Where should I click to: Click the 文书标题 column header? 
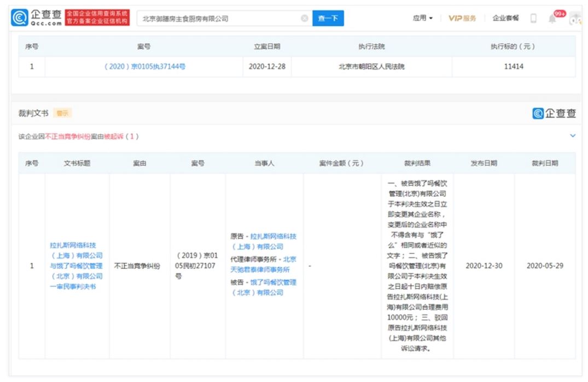(77, 163)
